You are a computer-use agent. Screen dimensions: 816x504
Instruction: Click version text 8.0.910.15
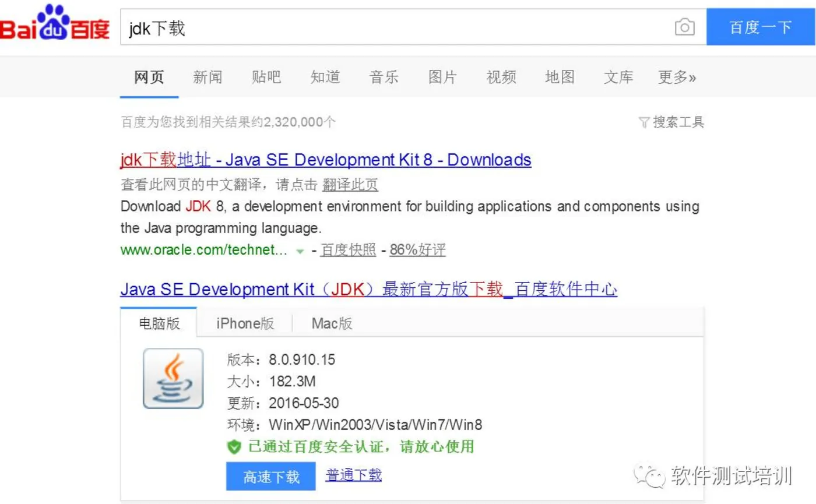[x=302, y=360]
